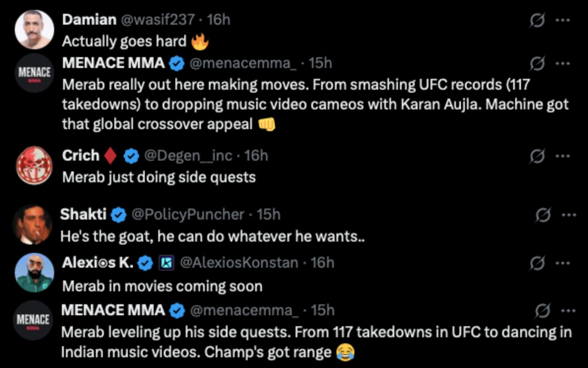Open @PolicyPuncher profile handle
588x368 pixels.
point(188,215)
